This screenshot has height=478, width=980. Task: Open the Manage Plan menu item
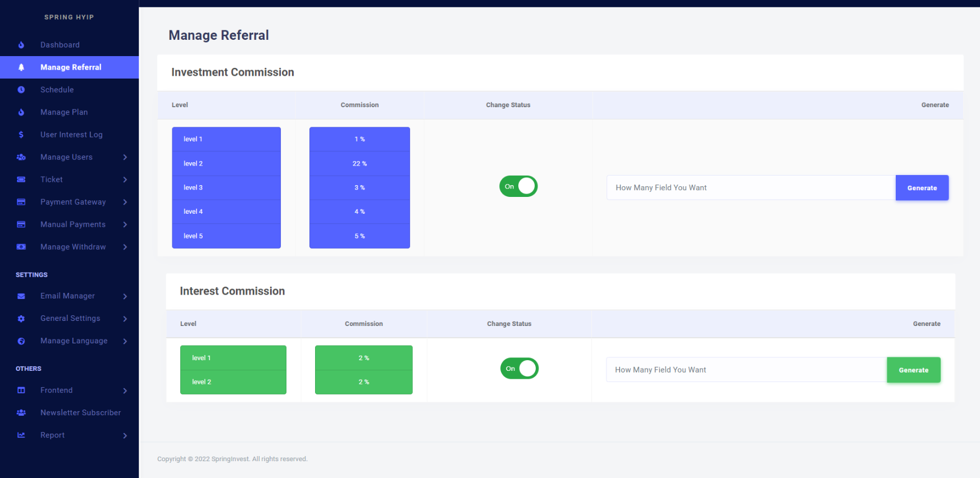tap(64, 112)
